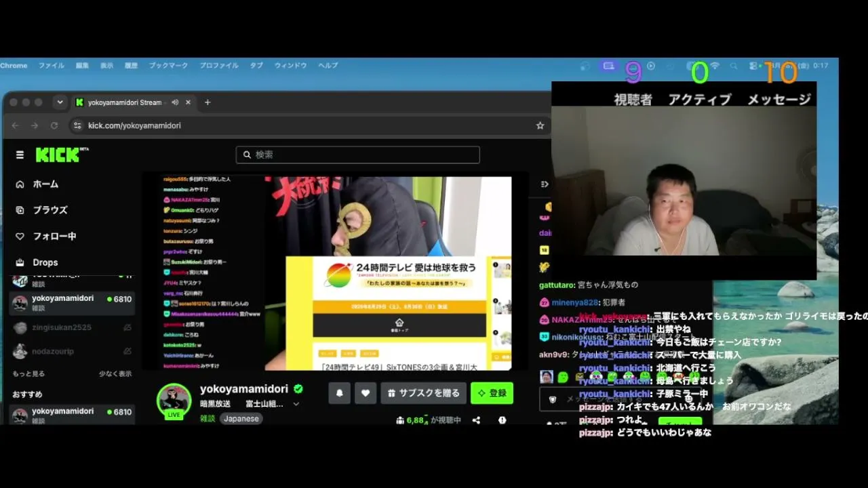Screen dimensions: 868x488
Task: Reload the Kick page
Action: pos(54,125)
